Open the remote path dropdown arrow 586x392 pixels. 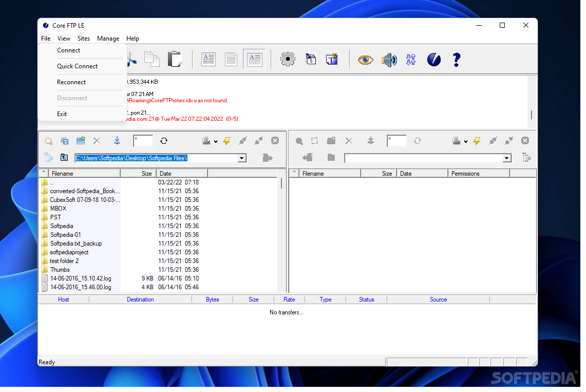[x=506, y=158]
